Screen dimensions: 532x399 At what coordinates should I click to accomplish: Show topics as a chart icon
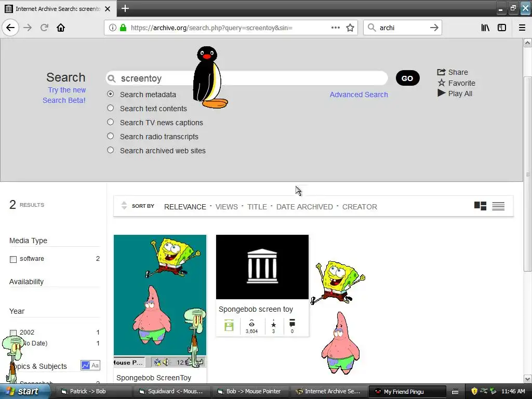[x=86, y=365]
